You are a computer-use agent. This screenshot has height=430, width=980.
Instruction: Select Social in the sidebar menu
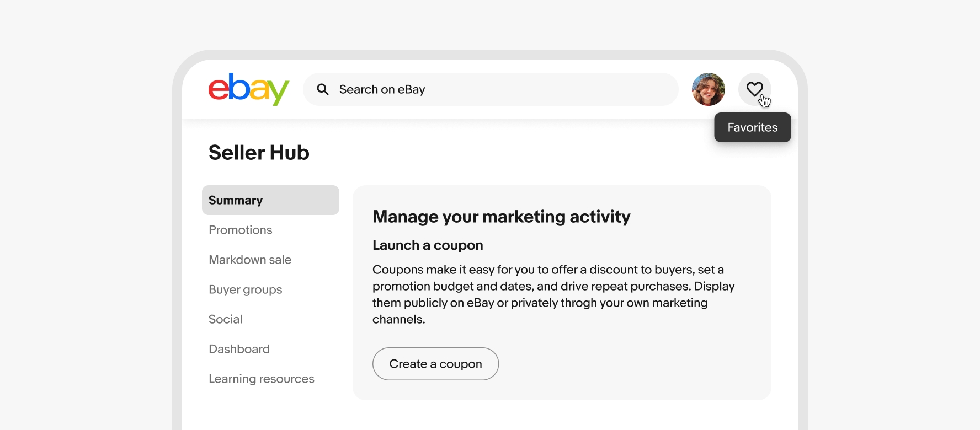[226, 319]
